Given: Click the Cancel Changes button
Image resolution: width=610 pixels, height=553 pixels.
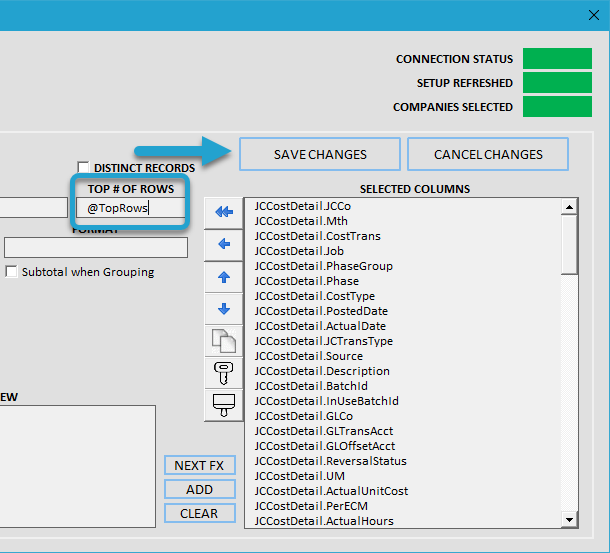Looking at the screenshot, I should (488, 154).
